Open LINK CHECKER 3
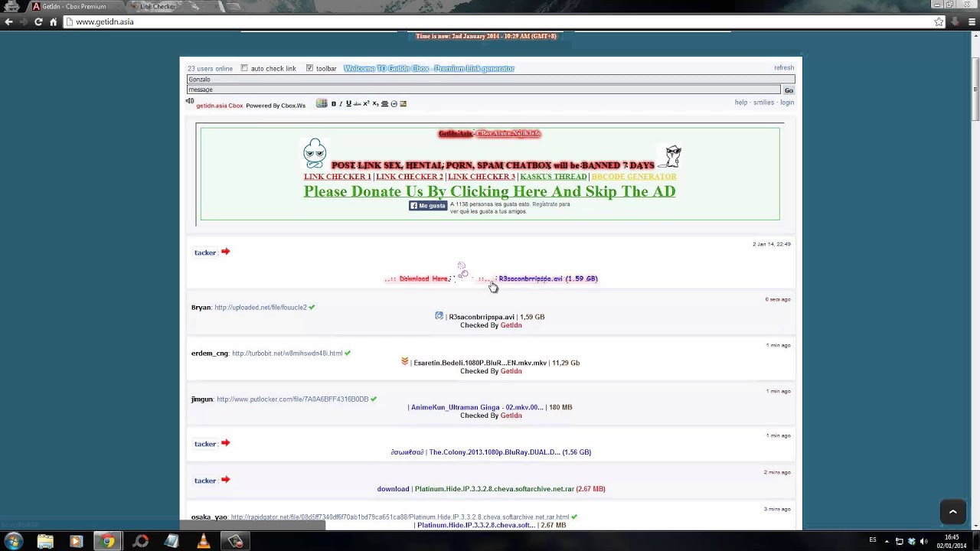Screen dimensions: 980x551 pos(482,177)
